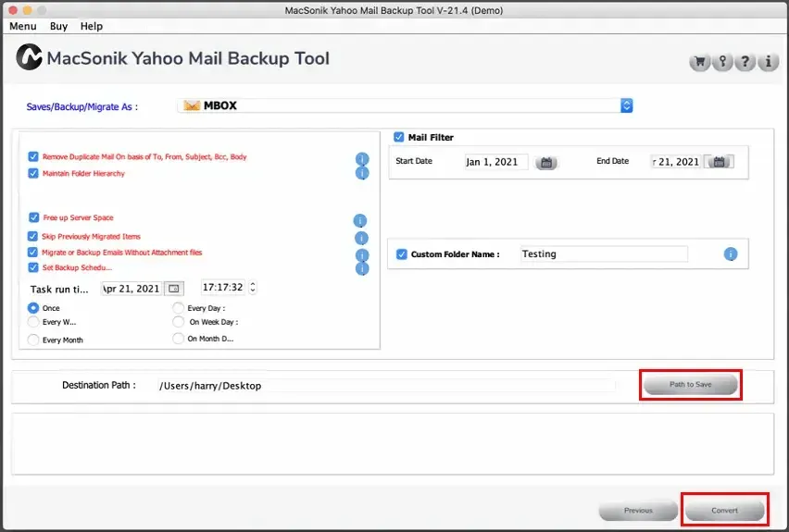Toggle Skip Previously Migrated Items checkbox
The image size is (789, 532).
coord(32,236)
